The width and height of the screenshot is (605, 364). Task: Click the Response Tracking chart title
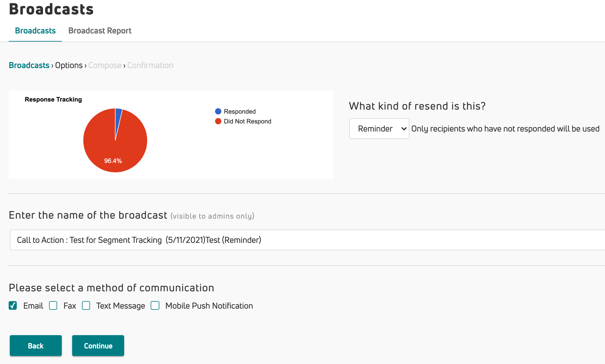tap(53, 99)
